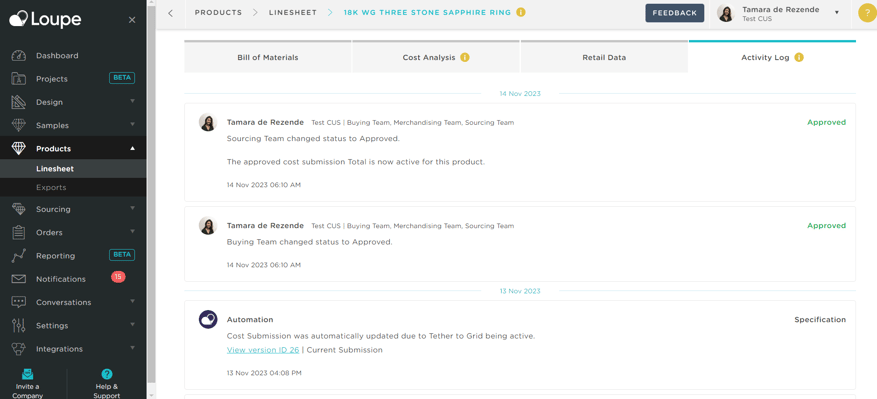Open user dropdown for Tamara de Rezende
The image size is (877, 399).
pyautogui.click(x=837, y=12)
